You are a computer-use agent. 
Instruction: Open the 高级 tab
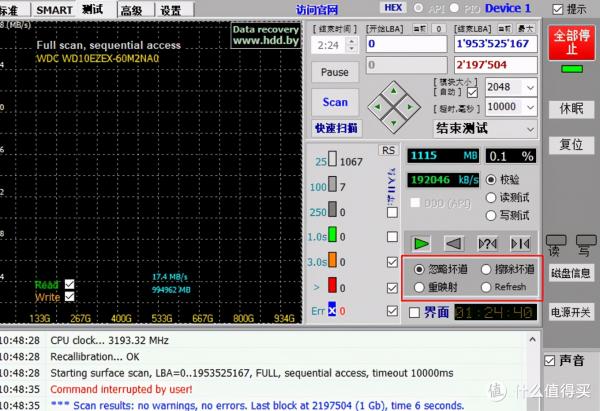(x=130, y=10)
